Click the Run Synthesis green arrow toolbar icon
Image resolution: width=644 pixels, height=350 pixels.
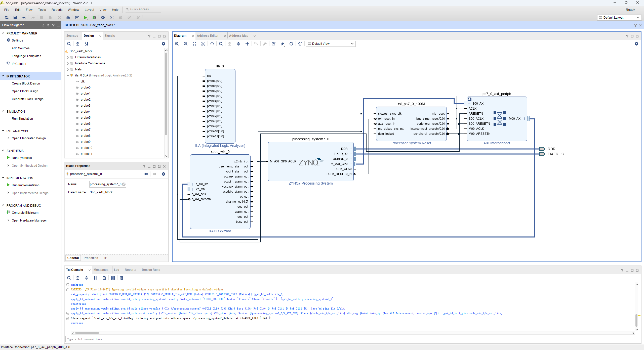click(x=86, y=18)
